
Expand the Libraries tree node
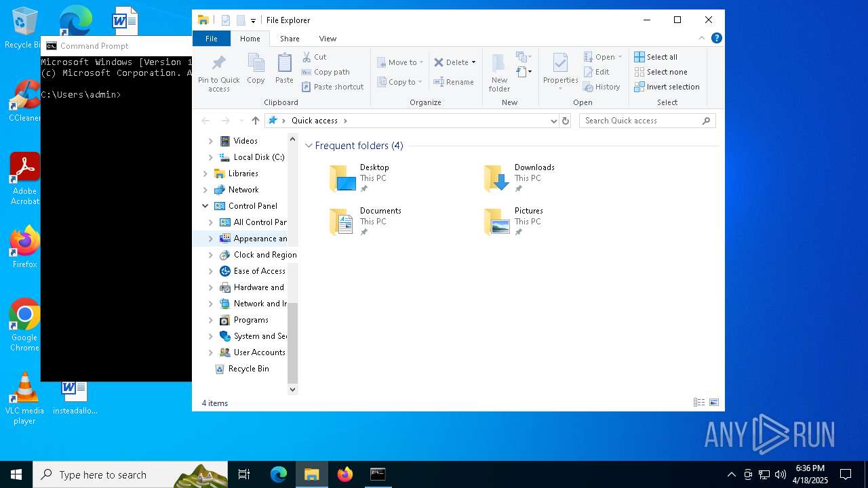click(205, 174)
